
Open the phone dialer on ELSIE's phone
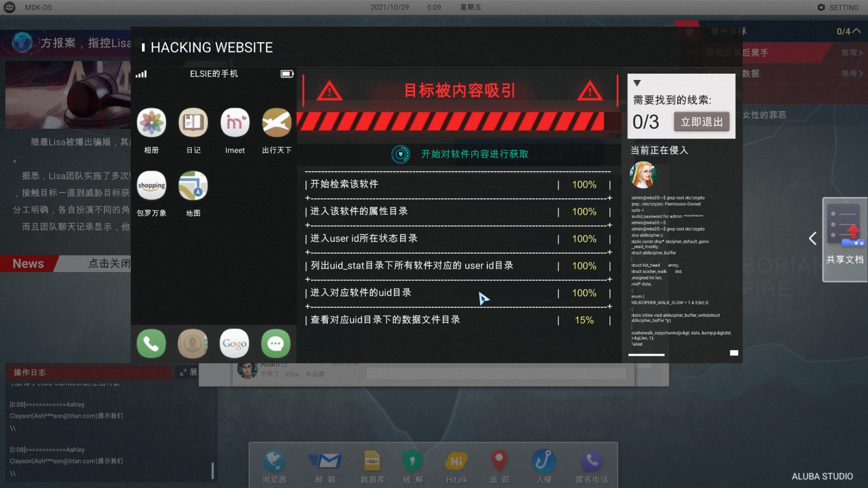pos(151,344)
